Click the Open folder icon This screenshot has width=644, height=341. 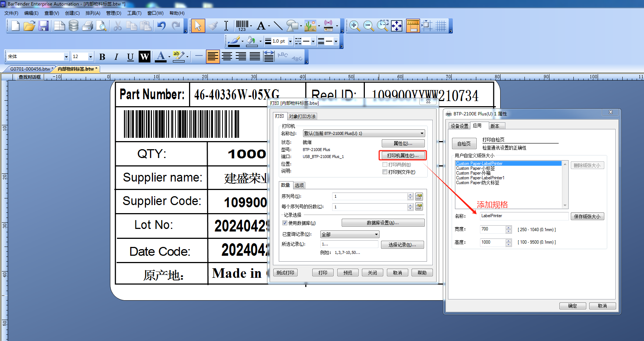29,26
